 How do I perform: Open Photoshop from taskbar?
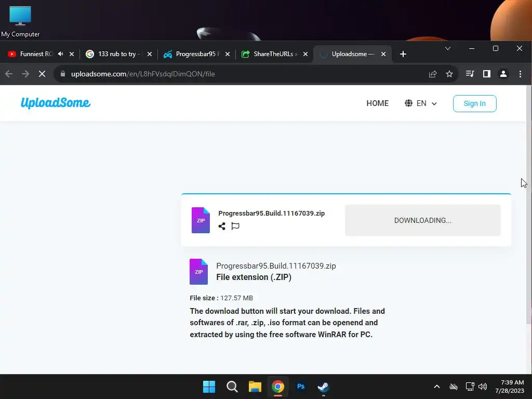(x=301, y=387)
